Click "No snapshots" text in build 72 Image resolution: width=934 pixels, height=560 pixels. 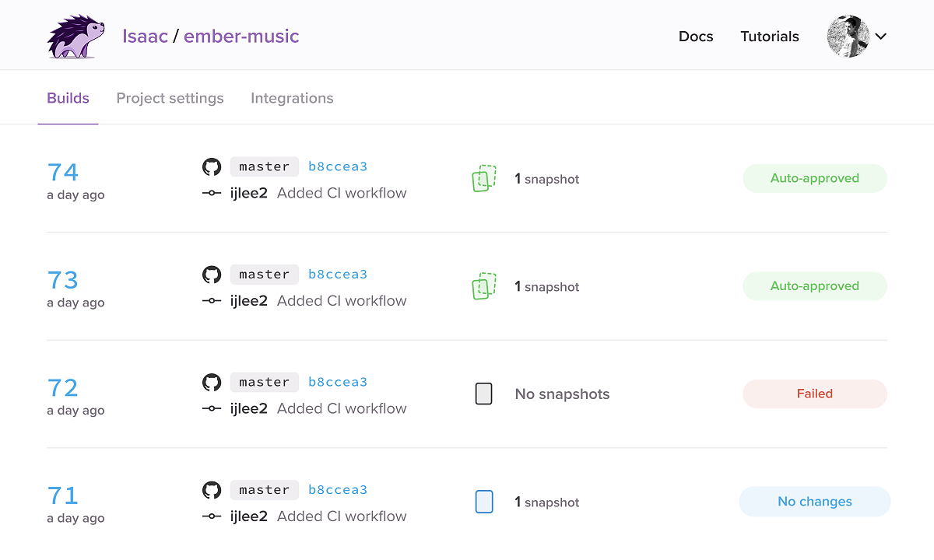[x=562, y=394]
